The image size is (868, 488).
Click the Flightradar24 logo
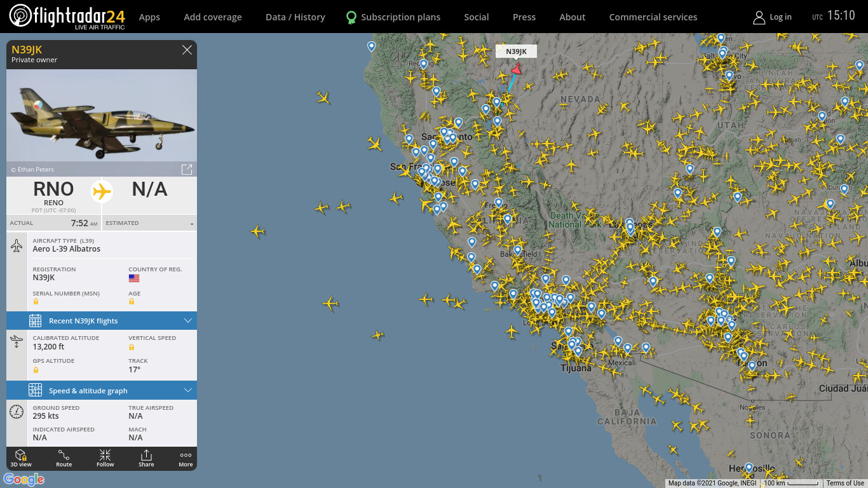click(x=67, y=17)
